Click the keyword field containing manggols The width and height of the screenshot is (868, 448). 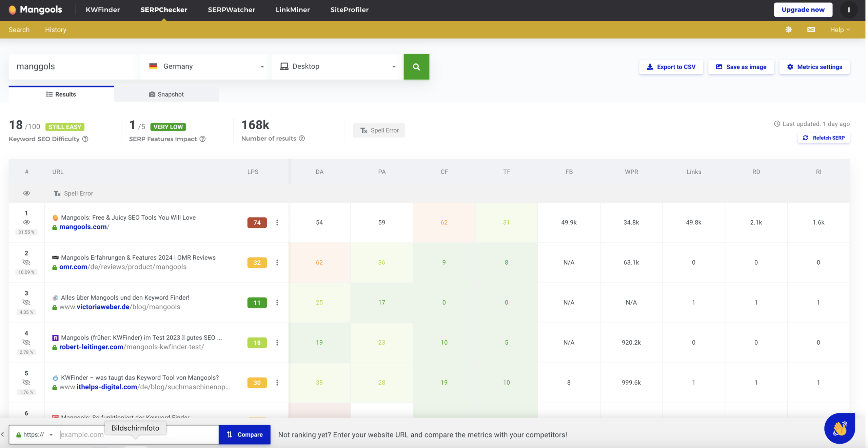point(74,67)
